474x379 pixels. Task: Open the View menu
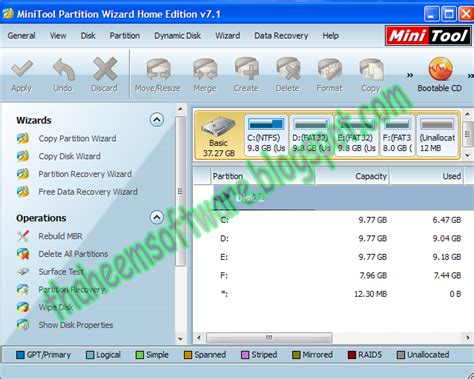(58, 36)
